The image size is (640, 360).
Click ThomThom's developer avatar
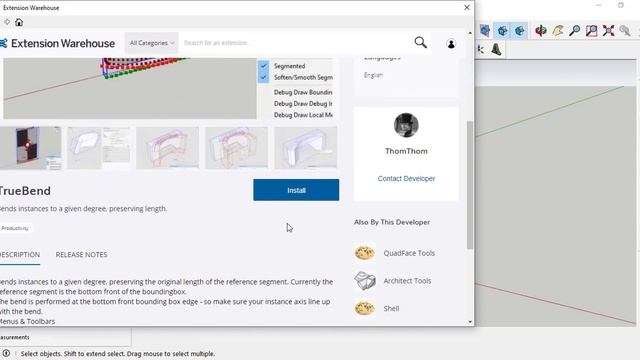pos(406,125)
